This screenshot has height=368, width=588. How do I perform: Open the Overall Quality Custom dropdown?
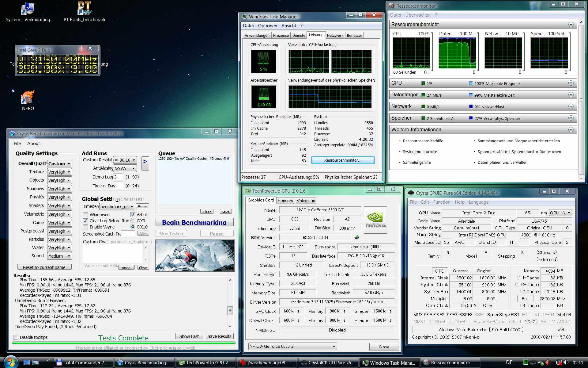(x=59, y=163)
